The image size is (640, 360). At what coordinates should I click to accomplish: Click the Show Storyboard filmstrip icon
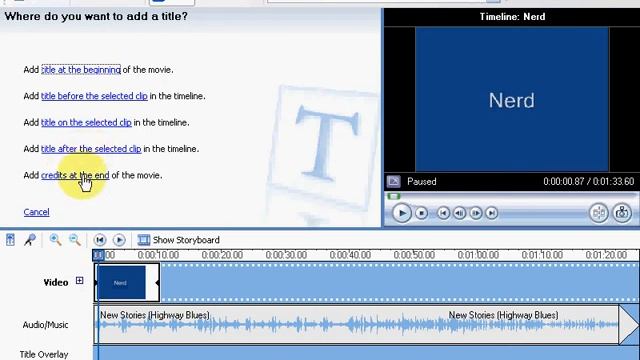pos(143,240)
